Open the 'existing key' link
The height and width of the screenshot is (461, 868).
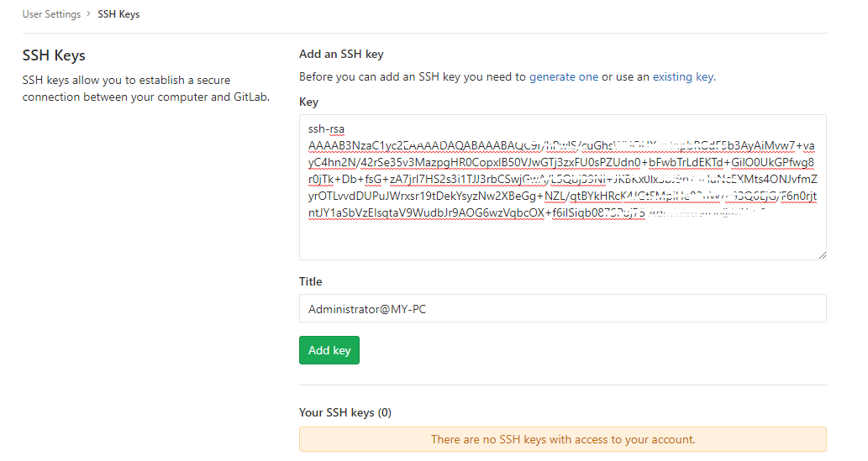[683, 77]
